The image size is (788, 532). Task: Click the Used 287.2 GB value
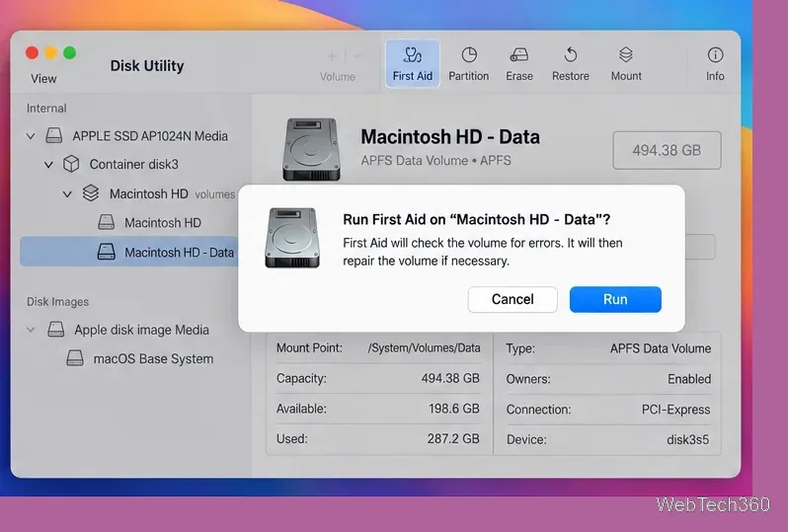tap(453, 438)
